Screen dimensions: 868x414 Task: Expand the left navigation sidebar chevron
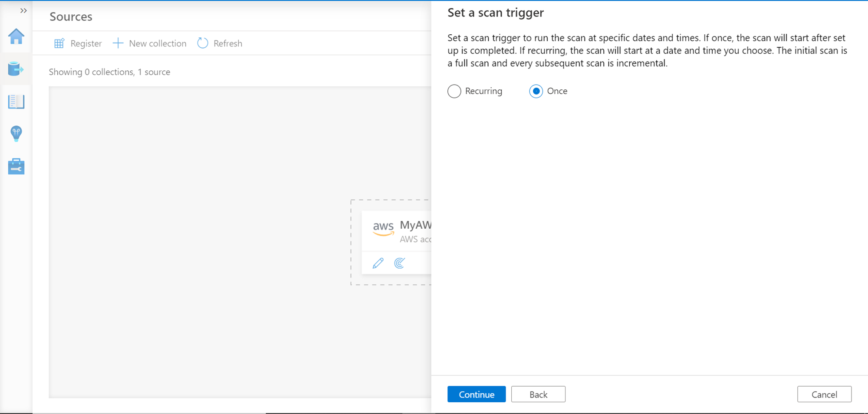pyautogui.click(x=23, y=10)
